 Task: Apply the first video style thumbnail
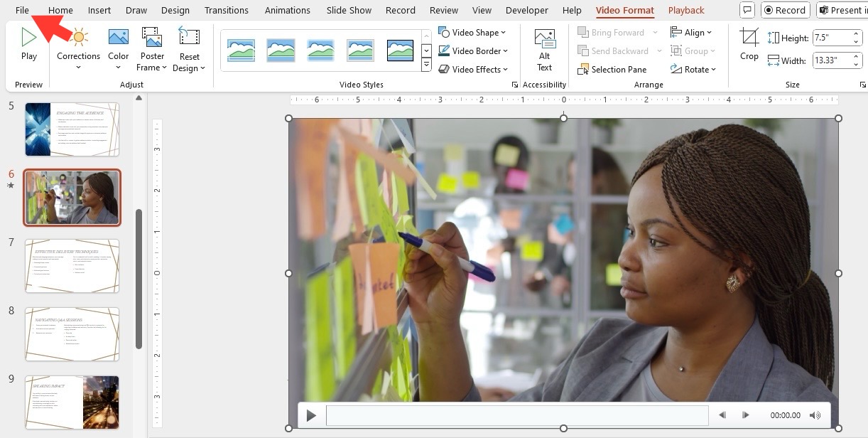[242, 50]
